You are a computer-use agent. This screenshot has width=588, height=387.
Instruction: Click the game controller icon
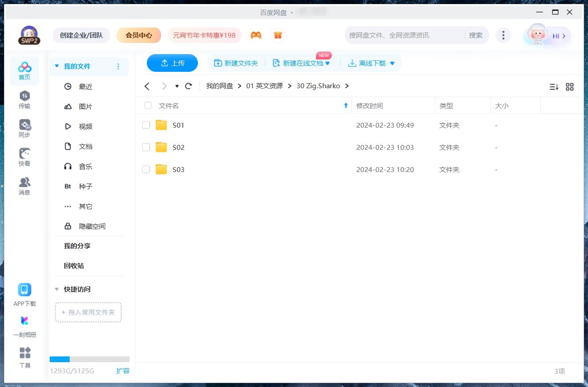256,35
